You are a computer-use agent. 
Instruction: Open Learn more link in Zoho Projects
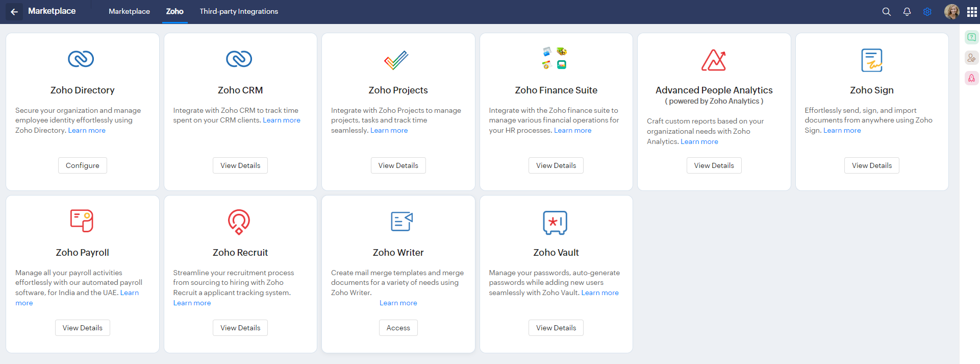coord(389,130)
